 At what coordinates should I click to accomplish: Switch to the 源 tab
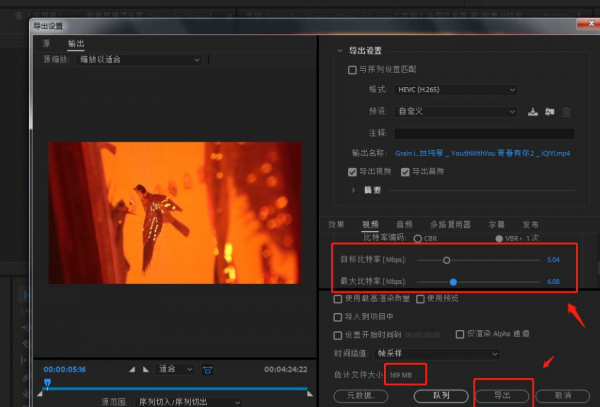click(46, 44)
